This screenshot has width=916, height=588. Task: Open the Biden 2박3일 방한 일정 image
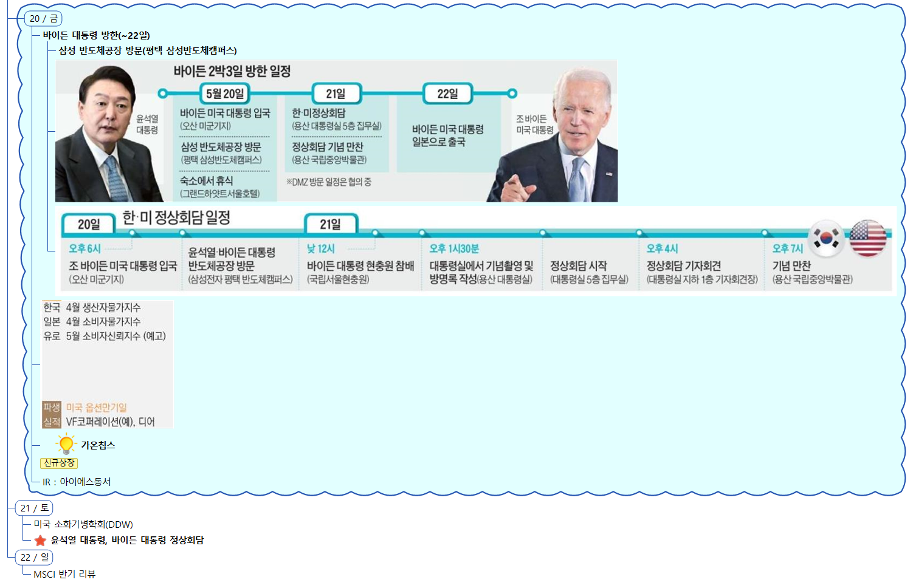coord(337,131)
